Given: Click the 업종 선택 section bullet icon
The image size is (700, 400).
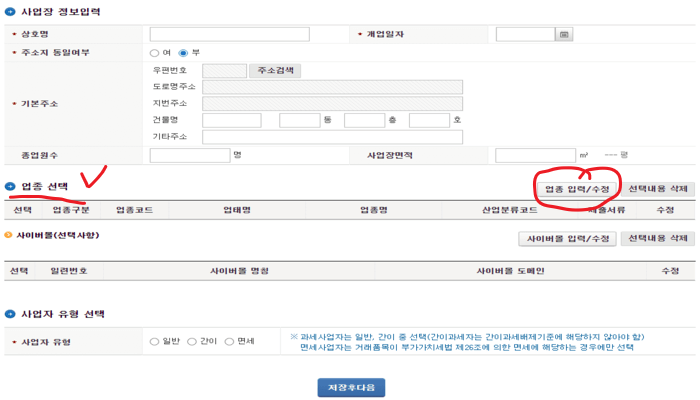Looking at the screenshot, I should coord(10,187).
